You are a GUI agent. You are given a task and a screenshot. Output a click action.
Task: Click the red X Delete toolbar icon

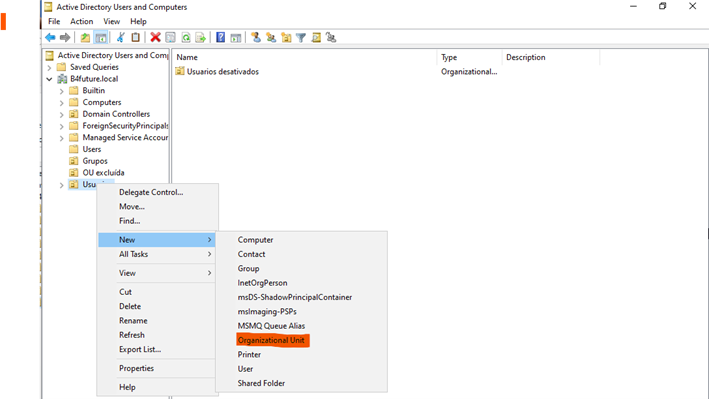point(155,38)
